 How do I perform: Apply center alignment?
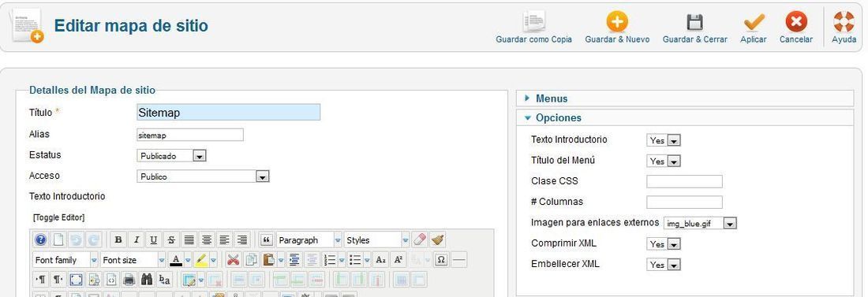point(207,240)
